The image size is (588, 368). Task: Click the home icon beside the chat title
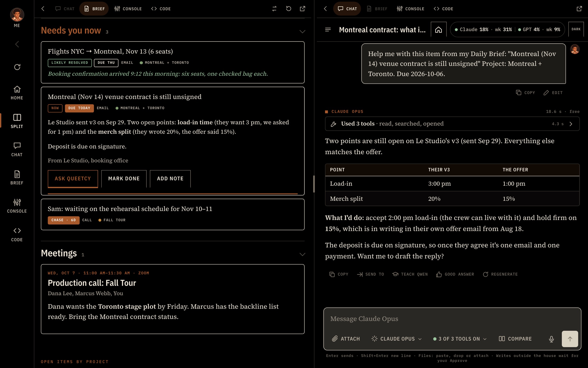tap(439, 29)
